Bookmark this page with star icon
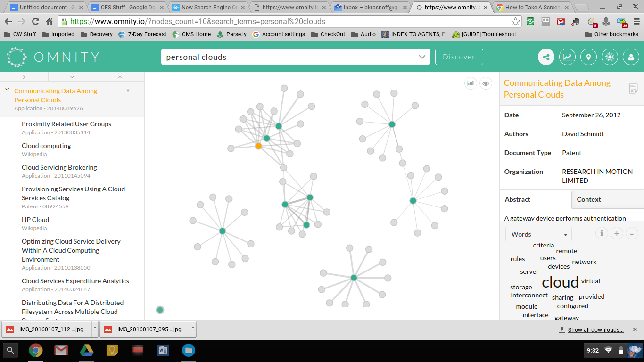Image resolution: width=644 pixels, height=362 pixels. [x=516, y=22]
